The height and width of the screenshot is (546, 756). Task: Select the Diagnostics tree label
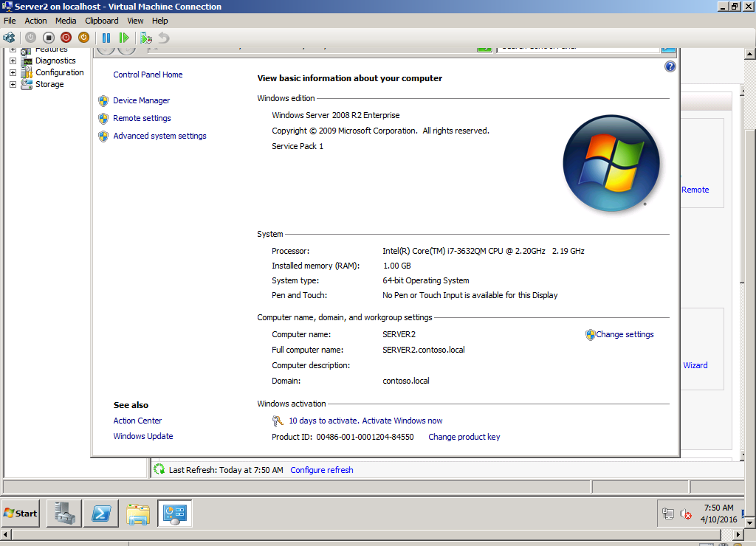(55, 61)
